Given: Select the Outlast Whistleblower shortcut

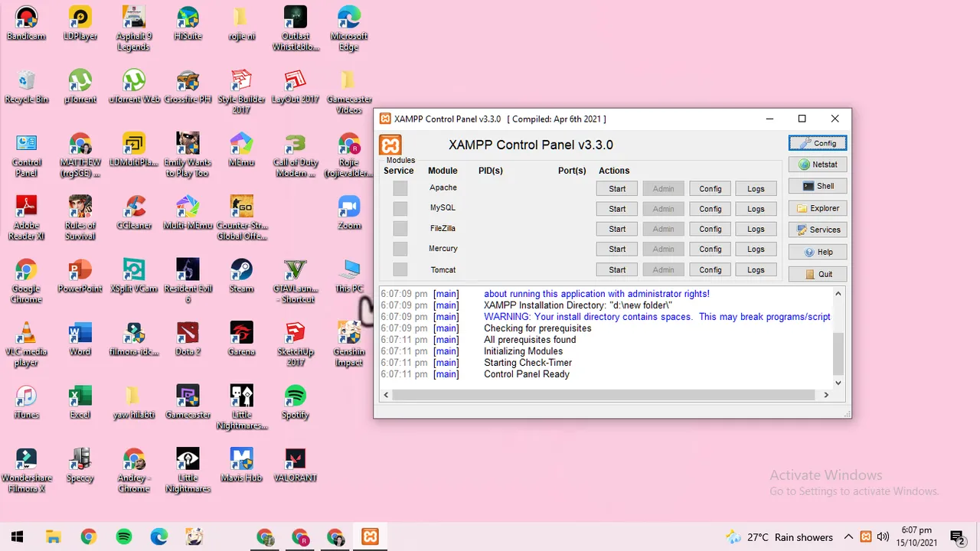Looking at the screenshot, I should coord(296,28).
